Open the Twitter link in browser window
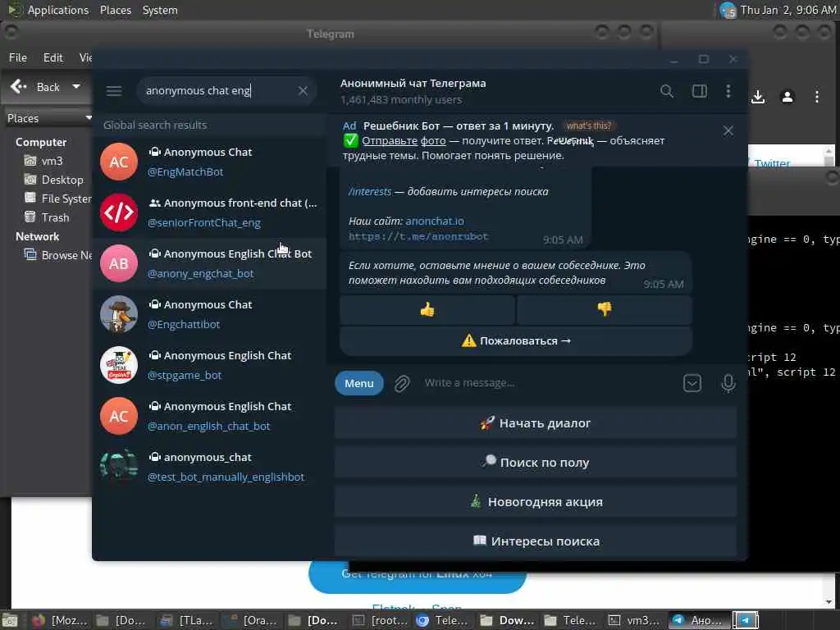Image resolution: width=840 pixels, height=630 pixels. (772, 163)
